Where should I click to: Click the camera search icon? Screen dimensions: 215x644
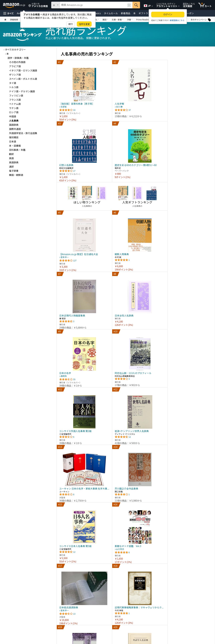click(129, 5)
